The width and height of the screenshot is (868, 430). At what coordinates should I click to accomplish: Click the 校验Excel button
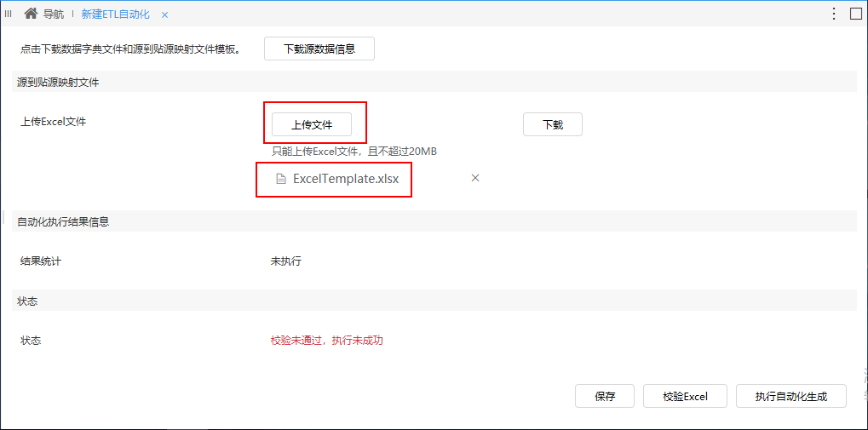coord(685,396)
